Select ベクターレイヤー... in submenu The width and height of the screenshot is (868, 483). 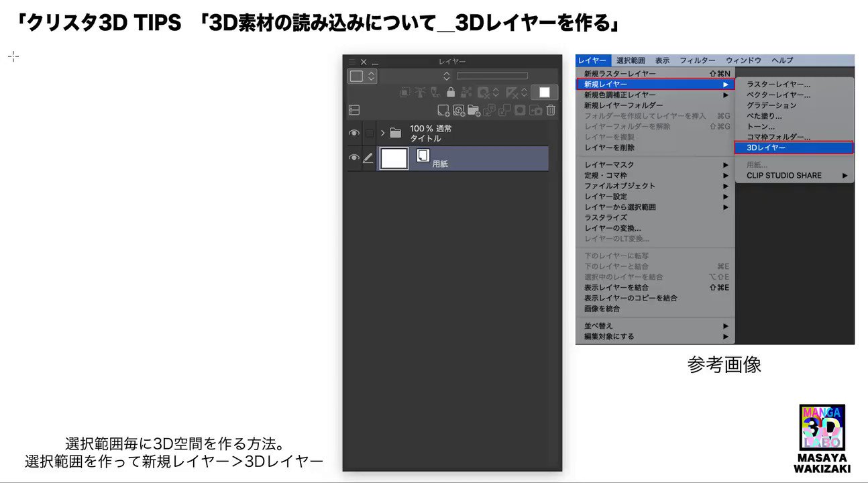(x=795, y=95)
